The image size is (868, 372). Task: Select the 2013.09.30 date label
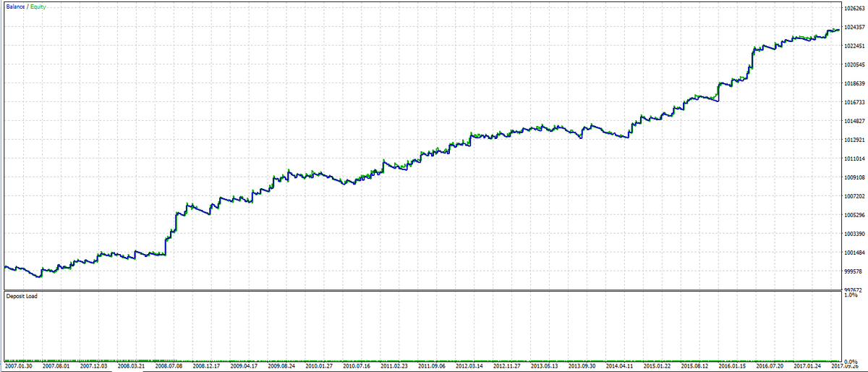(x=582, y=367)
